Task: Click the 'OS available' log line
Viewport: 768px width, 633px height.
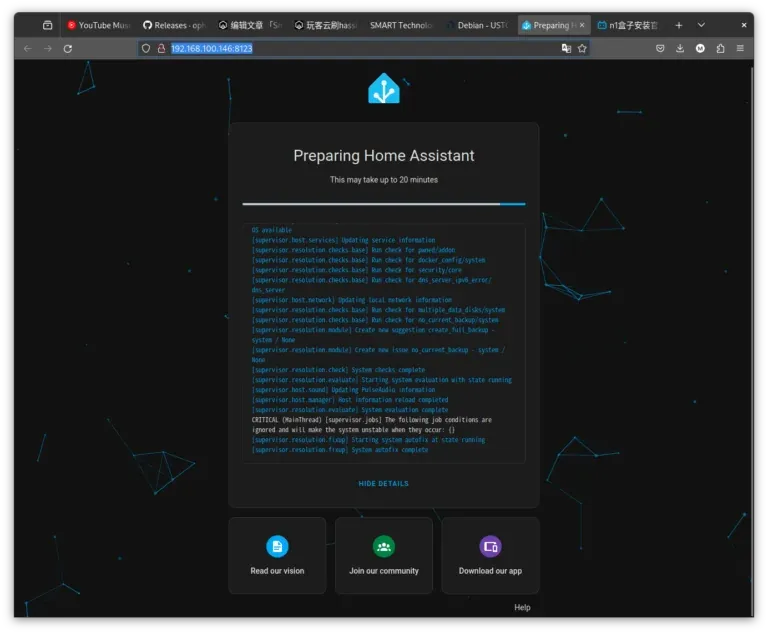Action: tap(272, 230)
